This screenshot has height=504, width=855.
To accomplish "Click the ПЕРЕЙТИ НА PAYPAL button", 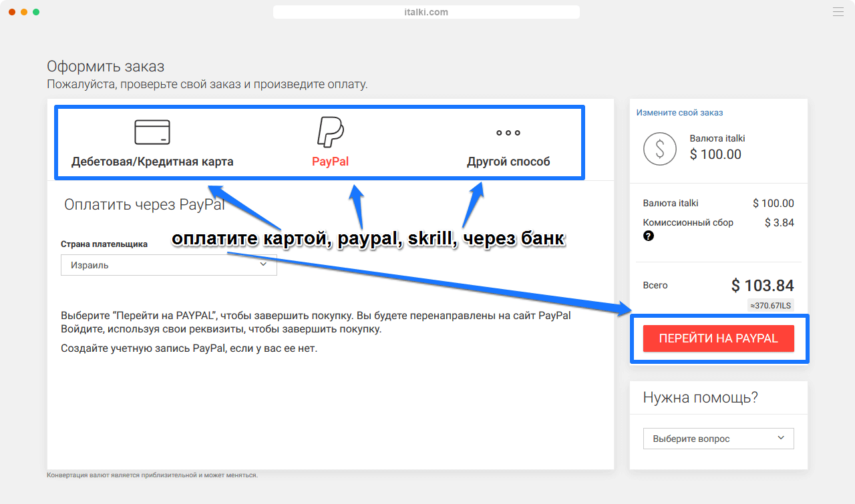I will click(718, 338).
